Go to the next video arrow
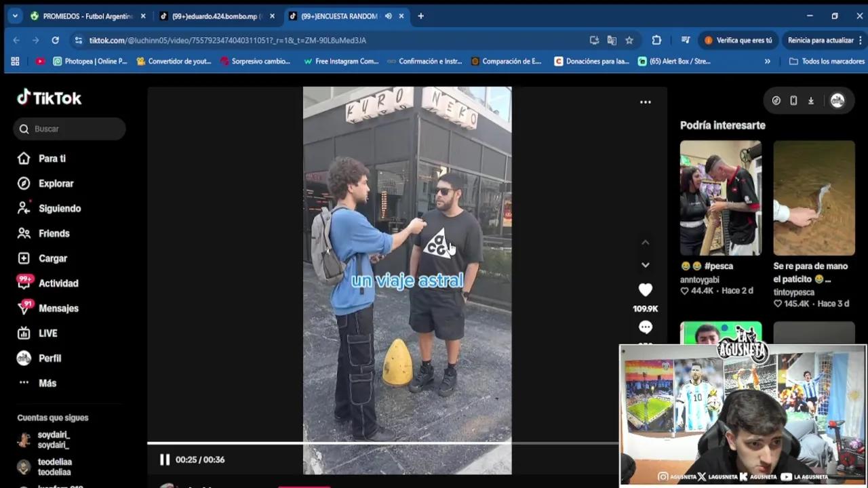This screenshot has width=868, height=488. pyautogui.click(x=645, y=265)
